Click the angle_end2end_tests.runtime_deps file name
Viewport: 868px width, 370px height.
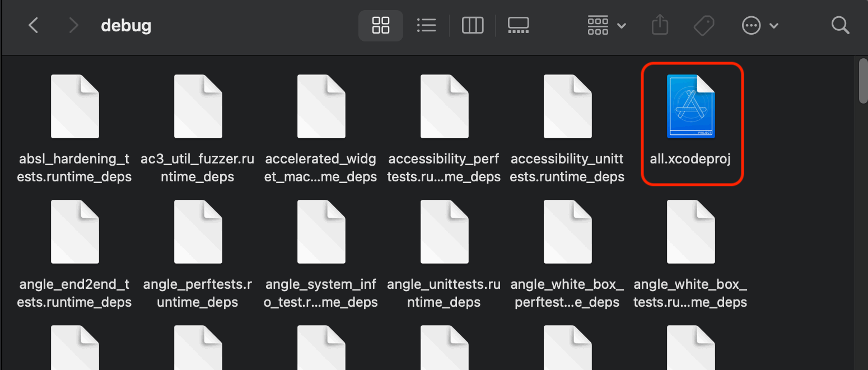click(x=74, y=293)
